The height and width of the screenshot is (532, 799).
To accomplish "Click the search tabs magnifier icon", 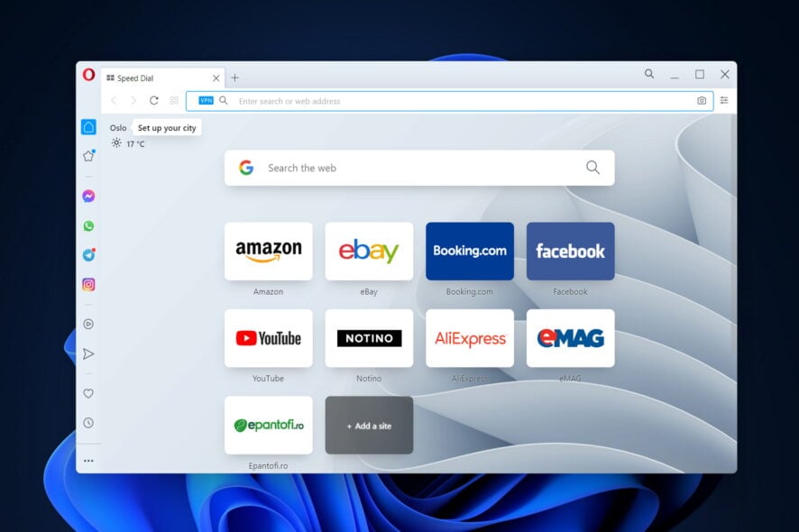I will click(649, 74).
